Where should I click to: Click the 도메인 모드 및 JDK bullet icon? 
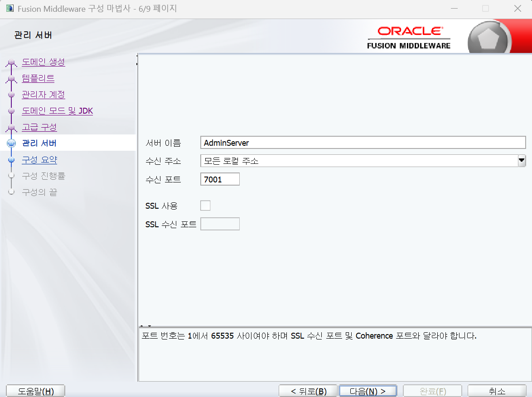click(x=11, y=111)
